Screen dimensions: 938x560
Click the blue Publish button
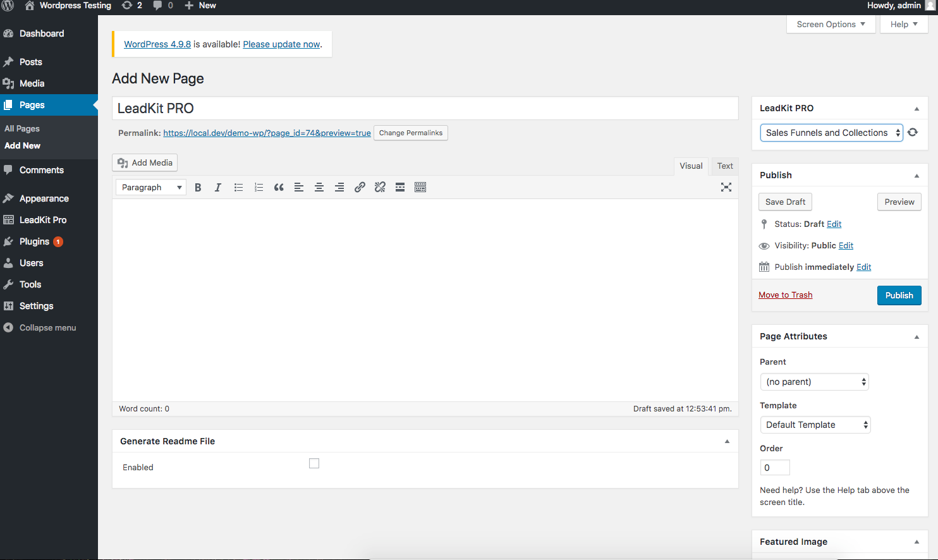point(899,295)
